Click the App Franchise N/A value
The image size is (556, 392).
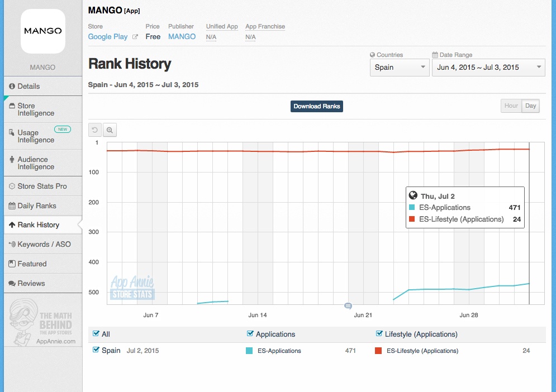point(250,37)
